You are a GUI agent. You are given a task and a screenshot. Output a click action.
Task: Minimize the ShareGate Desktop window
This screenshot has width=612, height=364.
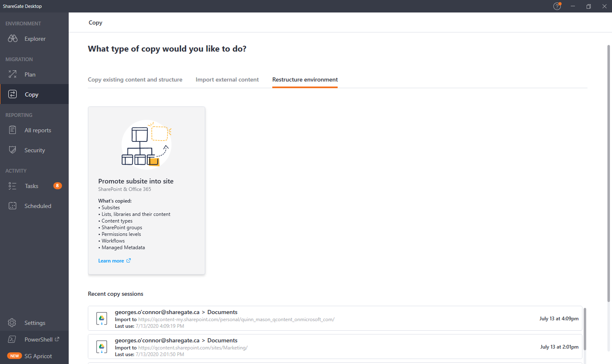(x=573, y=6)
